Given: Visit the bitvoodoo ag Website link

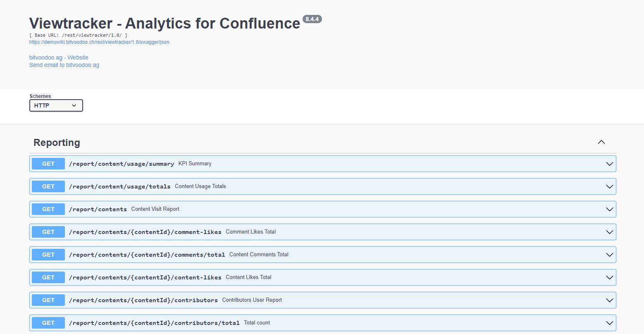Looking at the screenshot, I should [59, 57].
